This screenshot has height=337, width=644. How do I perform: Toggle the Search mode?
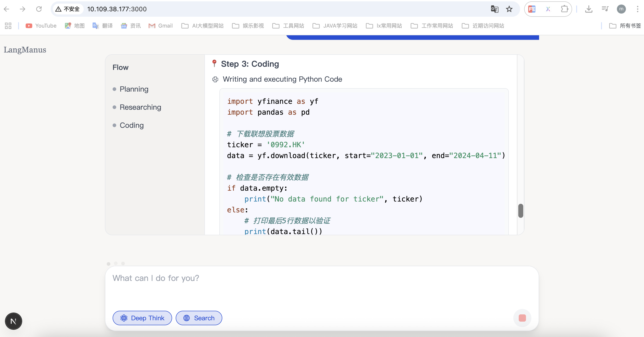pyautogui.click(x=199, y=318)
